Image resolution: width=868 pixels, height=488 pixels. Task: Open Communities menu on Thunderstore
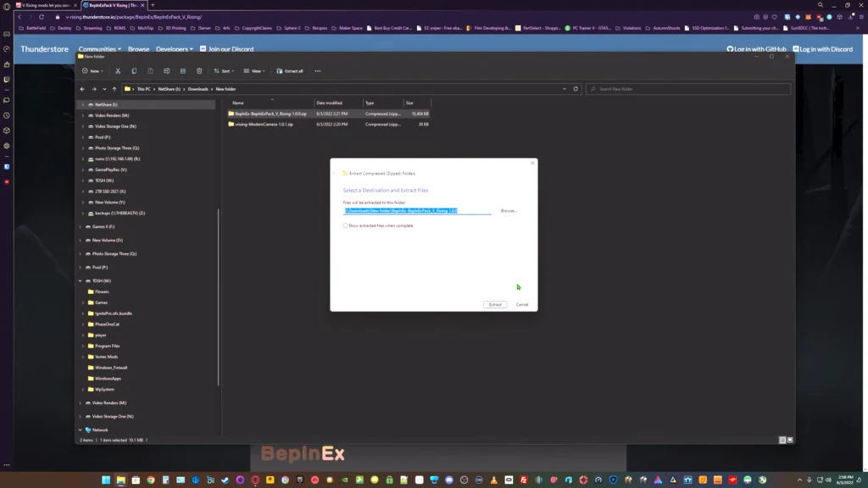coord(100,49)
